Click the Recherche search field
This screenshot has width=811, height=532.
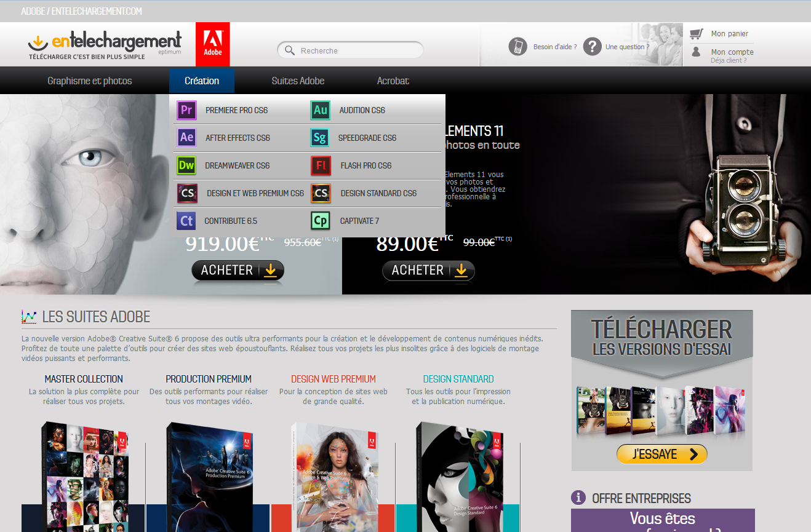pos(350,50)
